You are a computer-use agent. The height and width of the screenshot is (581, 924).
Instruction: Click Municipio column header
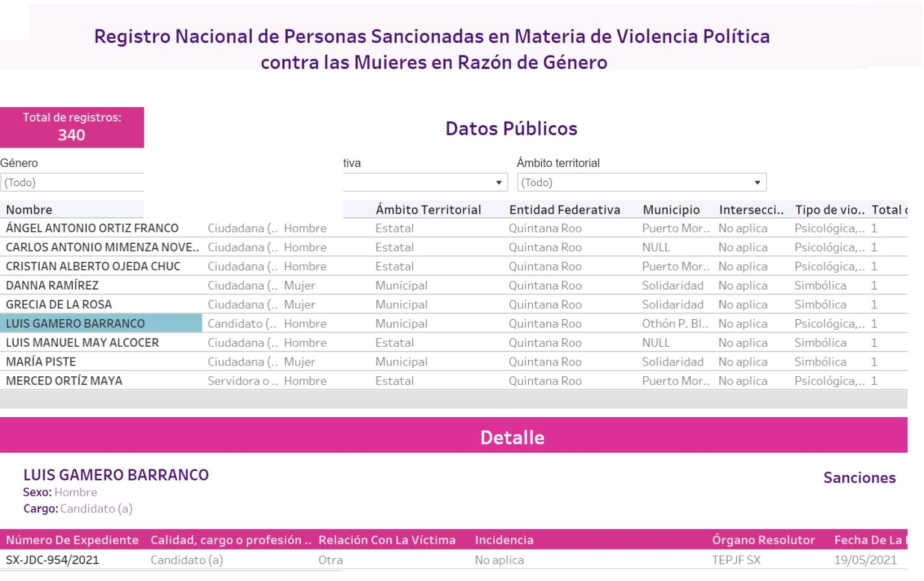point(671,210)
